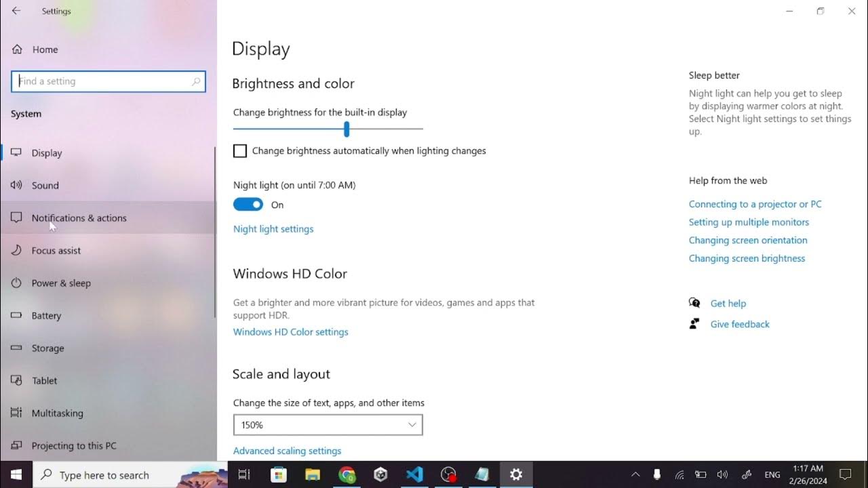Enable automatic brightness when lighting changes
This screenshot has height=488, width=868.
tap(240, 151)
